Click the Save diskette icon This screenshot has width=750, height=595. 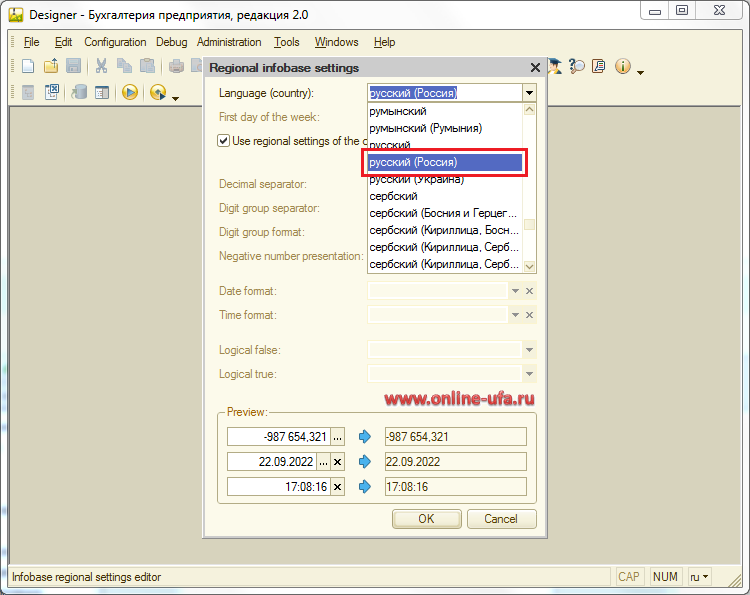point(73,66)
